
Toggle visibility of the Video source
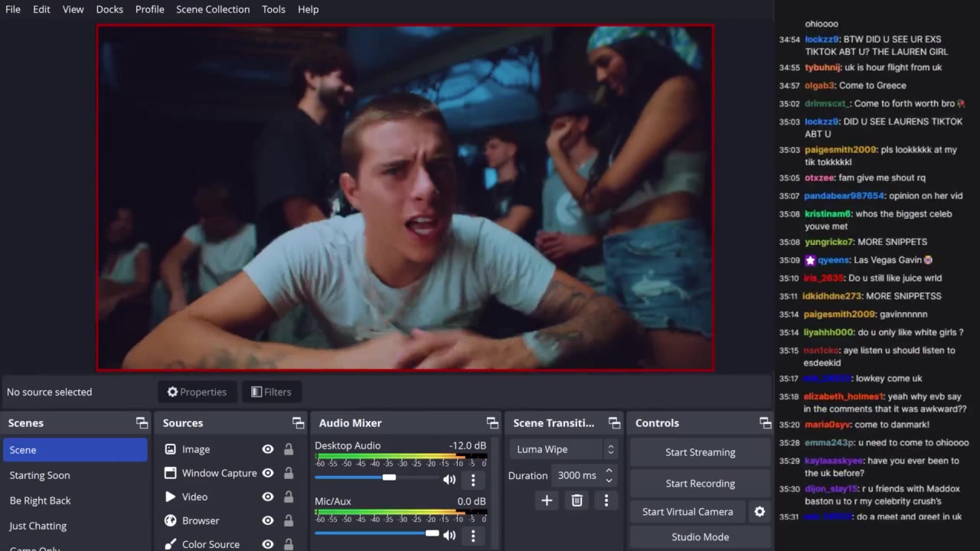(x=268, y=497)
